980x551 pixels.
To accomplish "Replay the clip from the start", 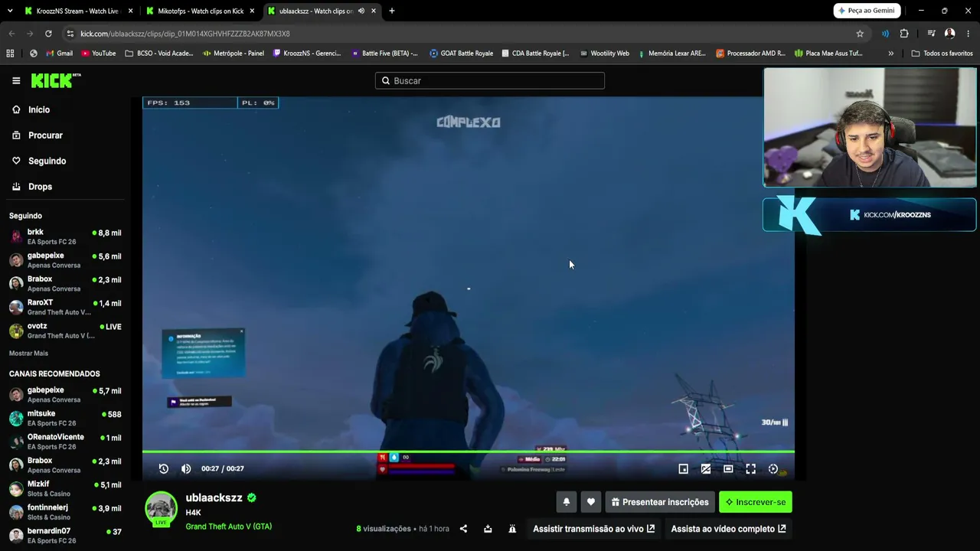I will coord(164,468).
